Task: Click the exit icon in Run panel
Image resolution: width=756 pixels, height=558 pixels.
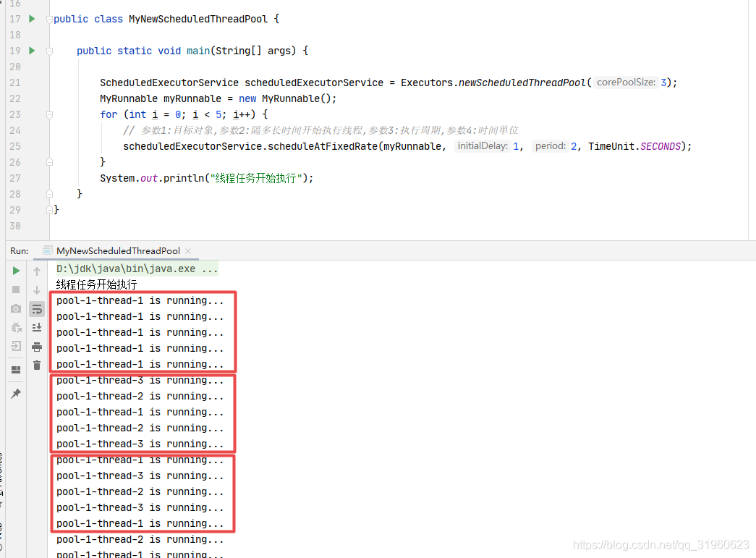Action: [16, 346]
